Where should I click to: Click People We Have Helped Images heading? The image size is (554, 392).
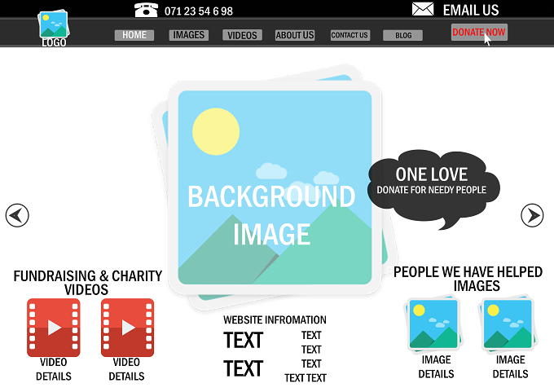click(468, 279)
